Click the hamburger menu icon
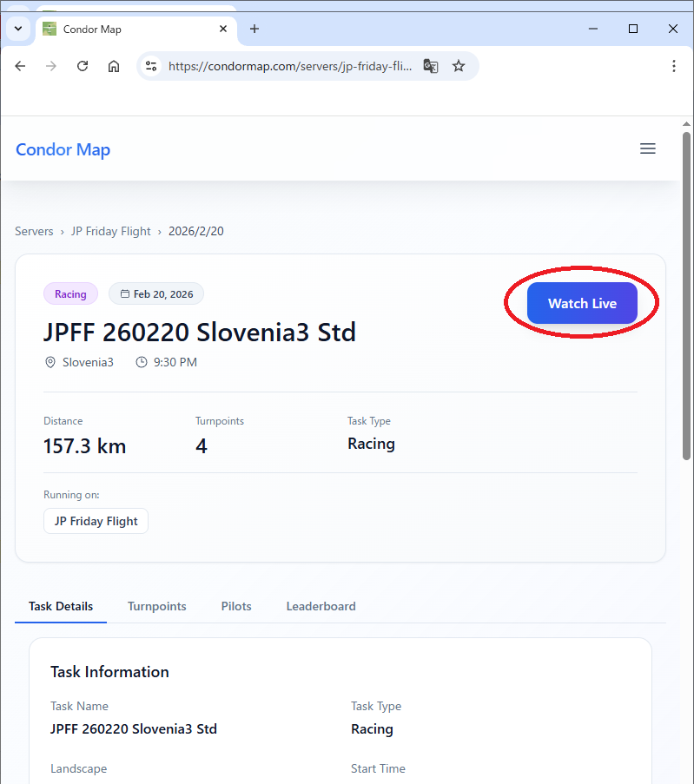 (647, 148)
